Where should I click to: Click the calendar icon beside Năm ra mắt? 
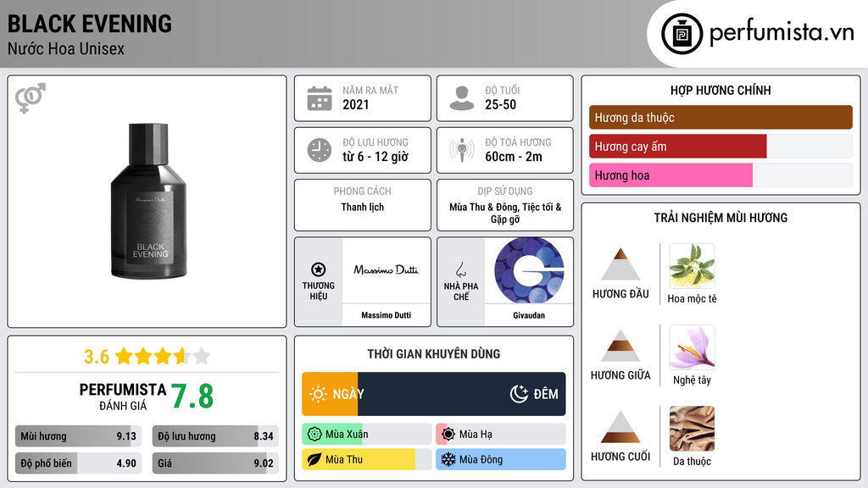320,98
